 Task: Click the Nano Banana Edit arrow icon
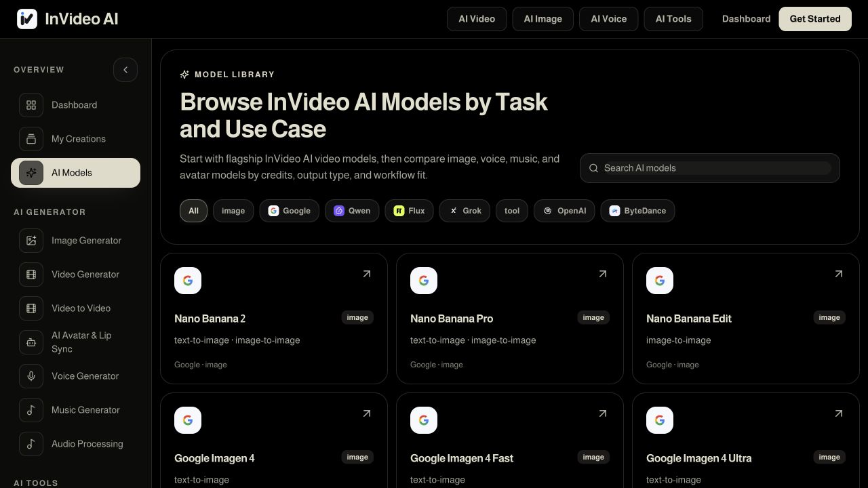click(839, 274)
